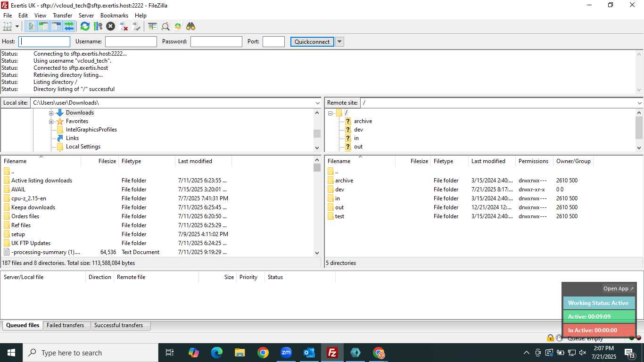644x362 pixels.
Task: Toggle the transfer queue display
Action: point(69,26)
